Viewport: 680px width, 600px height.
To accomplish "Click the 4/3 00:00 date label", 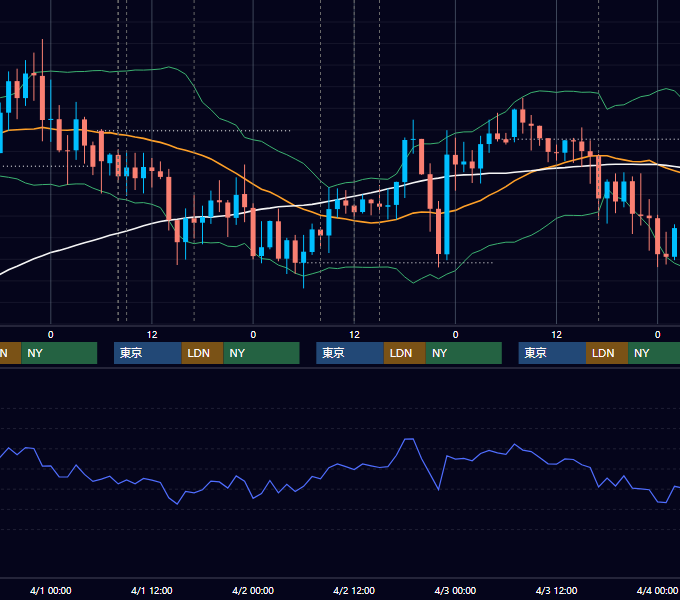I will (x=455, y=590).
